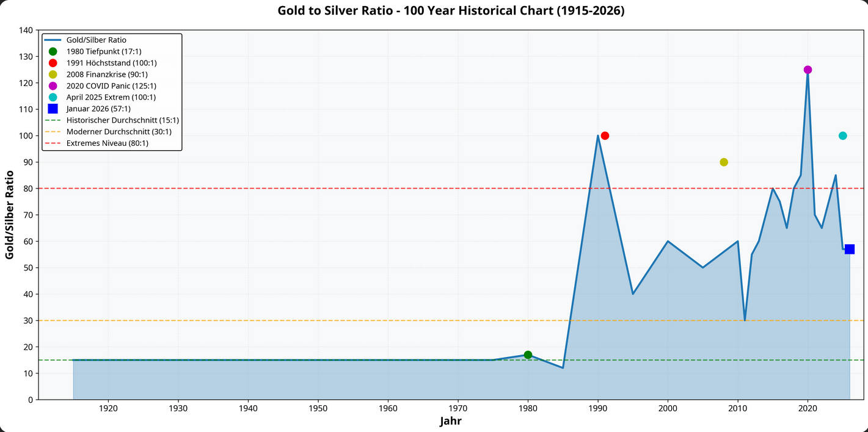868x432 pixels.
Task: Click the 'Jahr' x-axis label
Action: tap(451, 421)
